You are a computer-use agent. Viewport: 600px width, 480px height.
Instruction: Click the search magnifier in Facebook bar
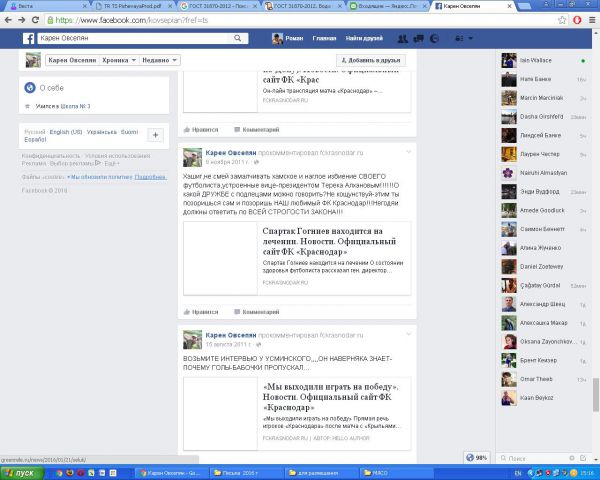238,38
